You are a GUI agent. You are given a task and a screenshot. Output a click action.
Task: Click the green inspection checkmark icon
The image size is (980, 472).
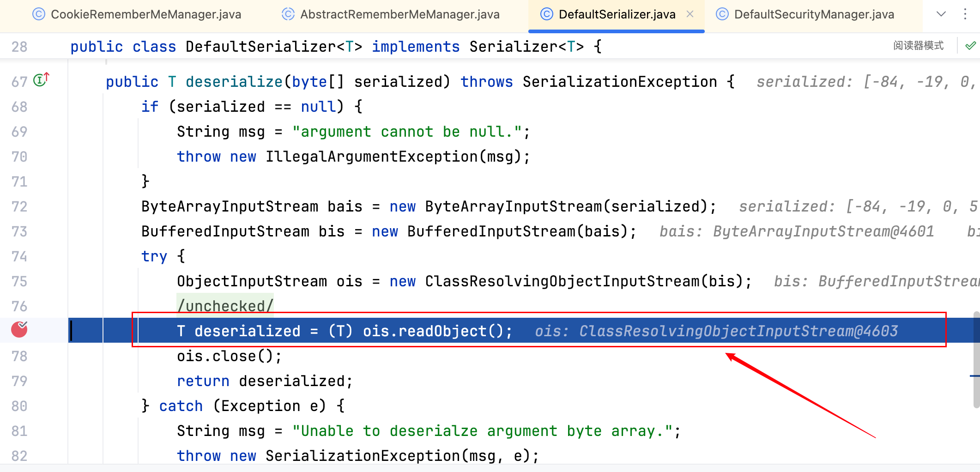point(970,46)
